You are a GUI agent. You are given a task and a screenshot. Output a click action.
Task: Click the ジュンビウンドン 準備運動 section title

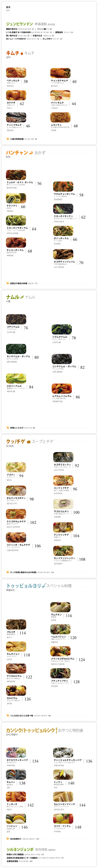pos(31,24)
